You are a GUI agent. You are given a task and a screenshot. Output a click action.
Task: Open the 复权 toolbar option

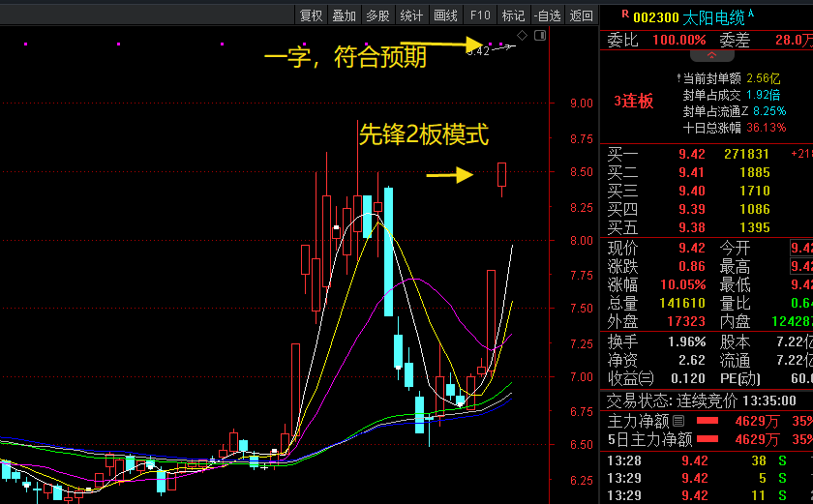[x=311, y=15]
